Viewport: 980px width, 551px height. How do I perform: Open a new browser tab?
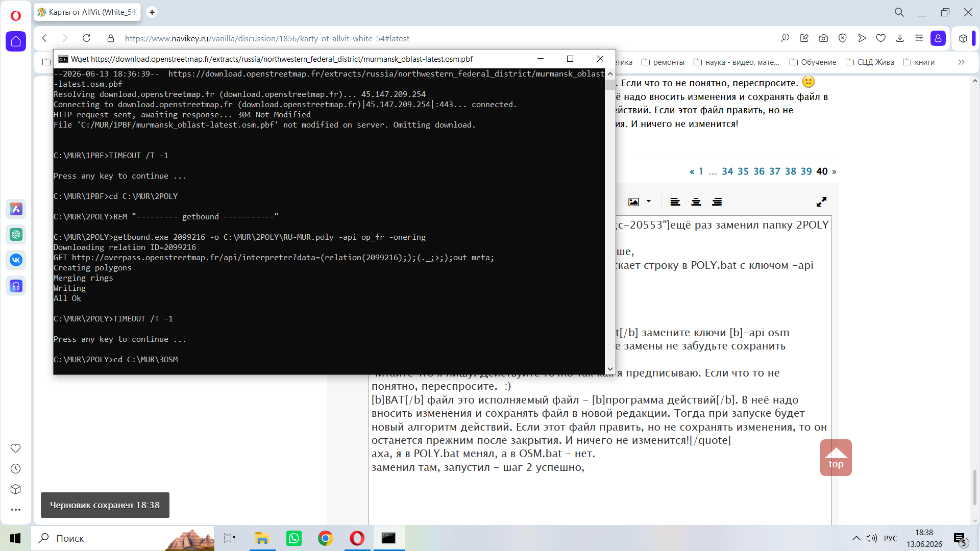[152, 12]
